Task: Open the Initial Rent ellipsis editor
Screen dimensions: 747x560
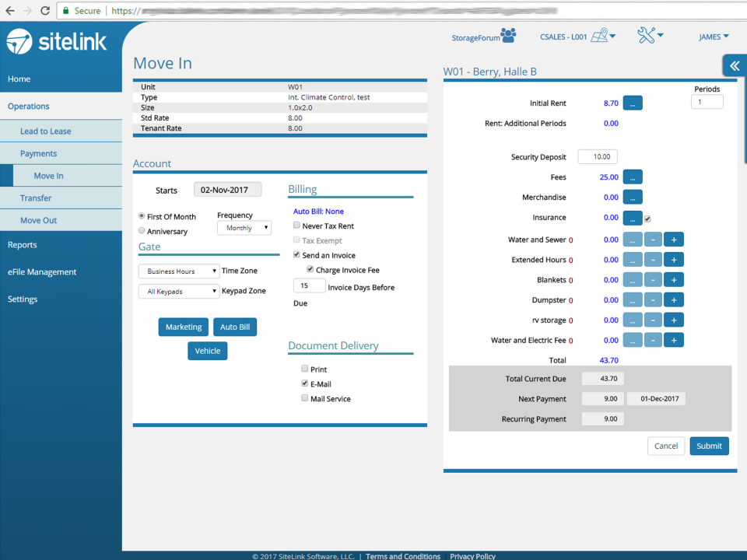Action: pyautogui.click(x=633, y=102)
